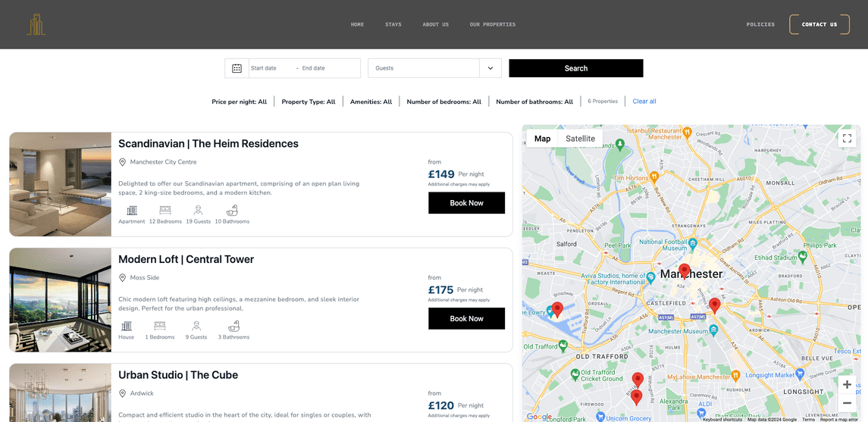Open the Number of bathrooms filter
868x422 pixels.
(x=534, y=102)
